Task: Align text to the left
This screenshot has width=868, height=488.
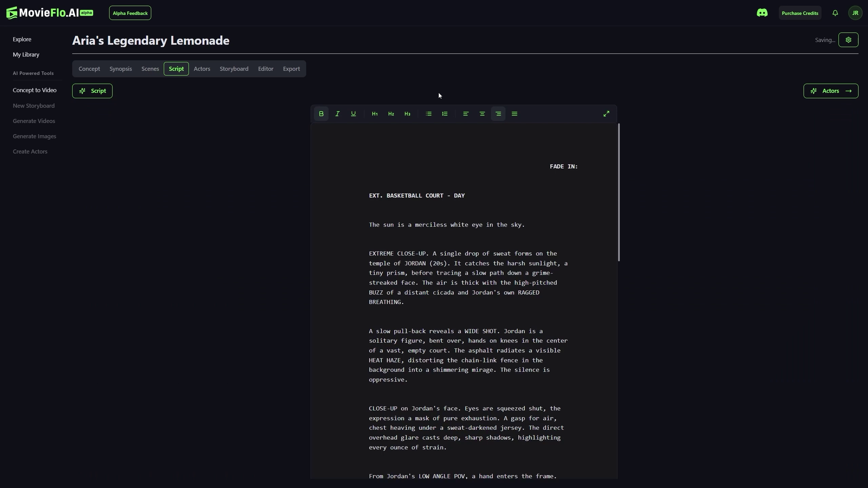Action: pos(466,114)
